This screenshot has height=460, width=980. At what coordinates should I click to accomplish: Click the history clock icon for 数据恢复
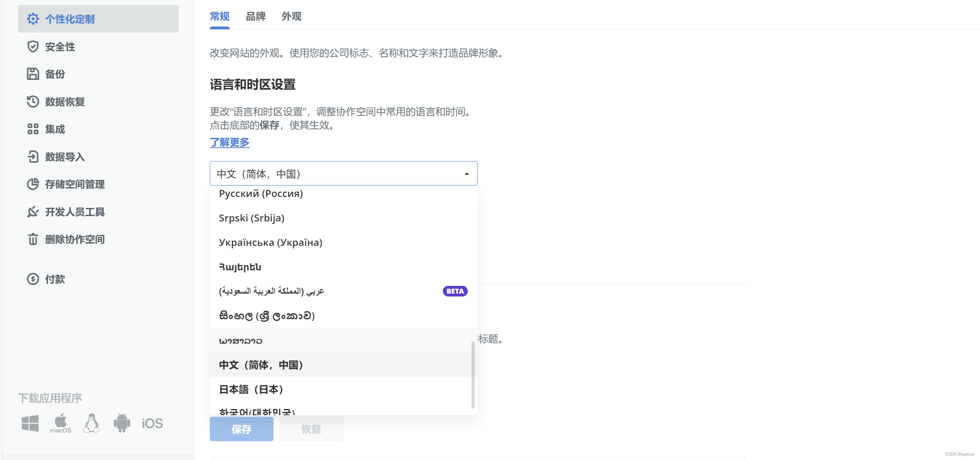pos(33,102)
